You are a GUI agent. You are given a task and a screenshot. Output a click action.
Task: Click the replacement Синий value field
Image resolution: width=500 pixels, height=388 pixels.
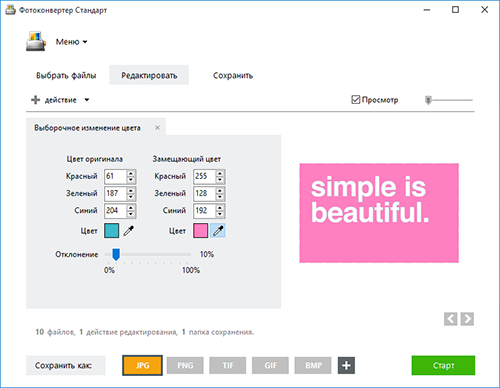coord(204,211)
